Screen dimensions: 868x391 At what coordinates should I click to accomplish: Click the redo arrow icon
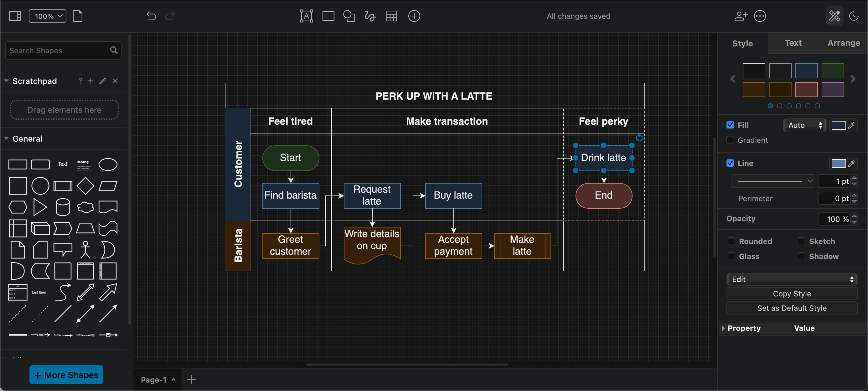tap(170, 15)
